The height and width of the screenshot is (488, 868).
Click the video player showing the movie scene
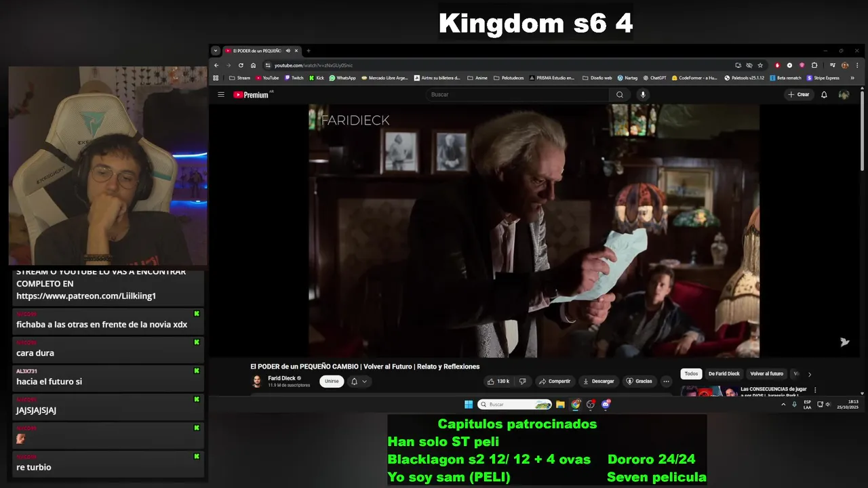click(x=534, y=230)
